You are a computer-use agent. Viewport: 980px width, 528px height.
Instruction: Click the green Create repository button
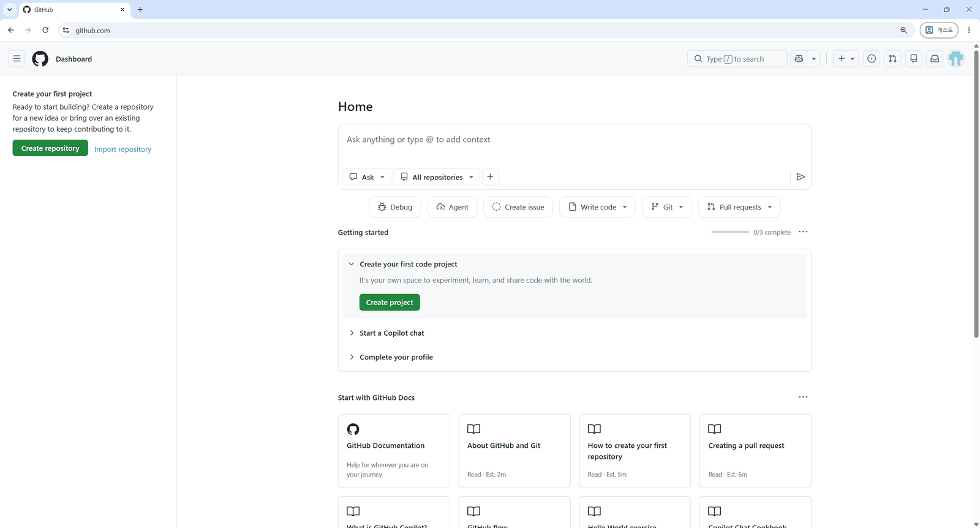(50, 148)
